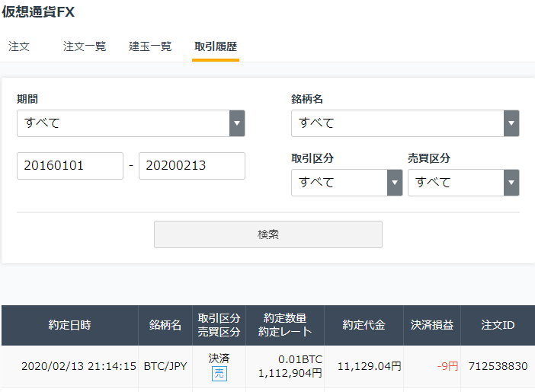Open the 期間 dropdown

[x=130, y=123]
